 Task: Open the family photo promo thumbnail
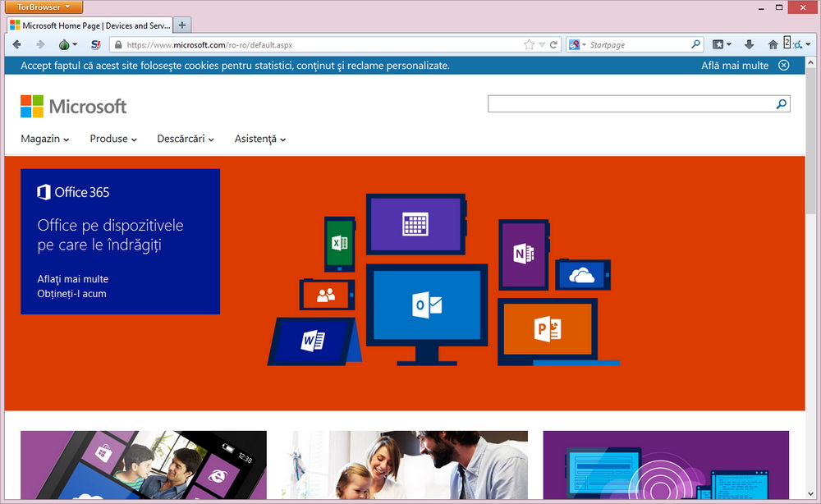tap(404, 465)
